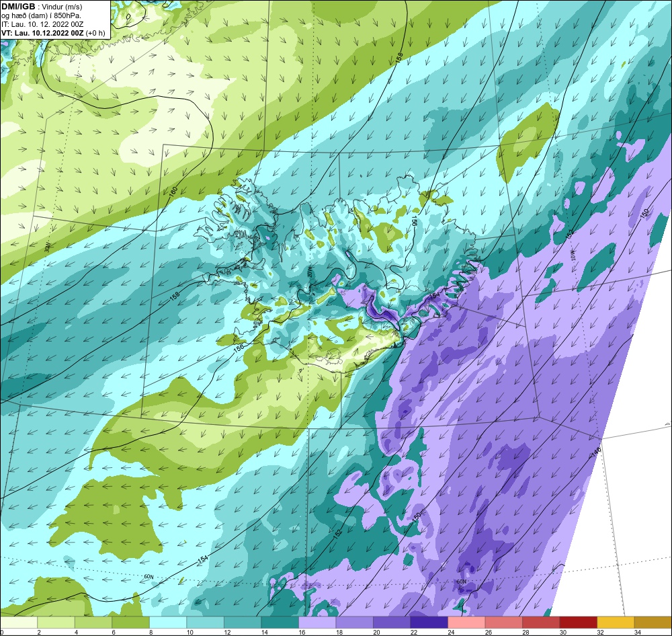Click the 20W longitude label over Iceland
This screenshot has height=636, width=672.
tap(310, 272)
